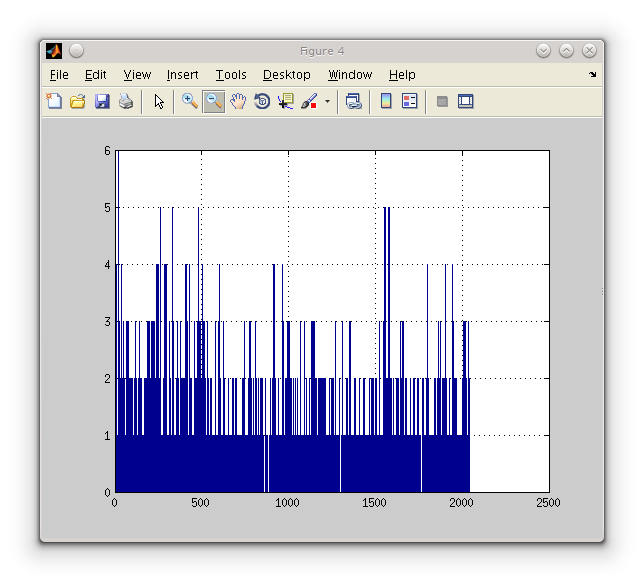Expand the Brush color dropdown arrow

(x=327, y=102)
